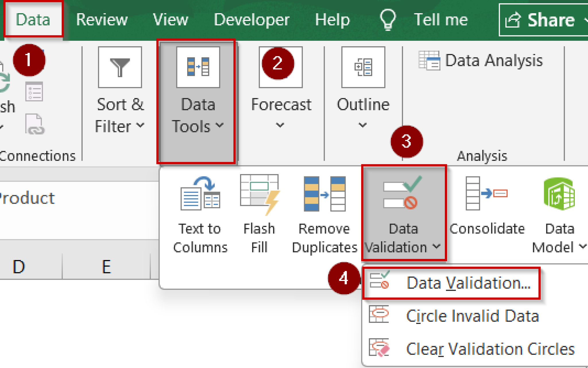Click Tell me
Image resolution: width=588 pixels, height=368 pixels.
point(440,20)
